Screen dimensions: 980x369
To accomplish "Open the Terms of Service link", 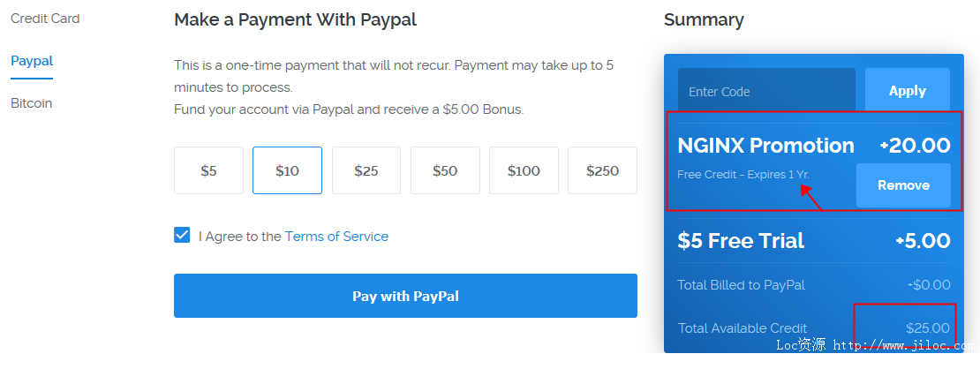I will 336,237.
